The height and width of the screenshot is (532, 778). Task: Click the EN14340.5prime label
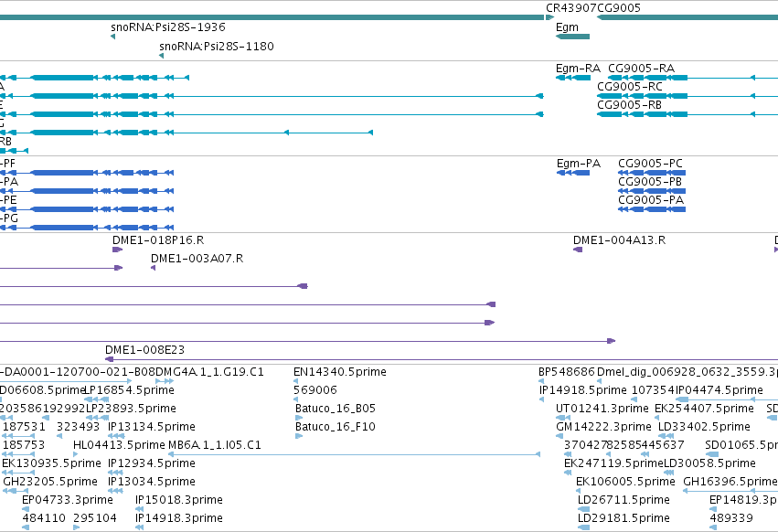pos(340,372)
